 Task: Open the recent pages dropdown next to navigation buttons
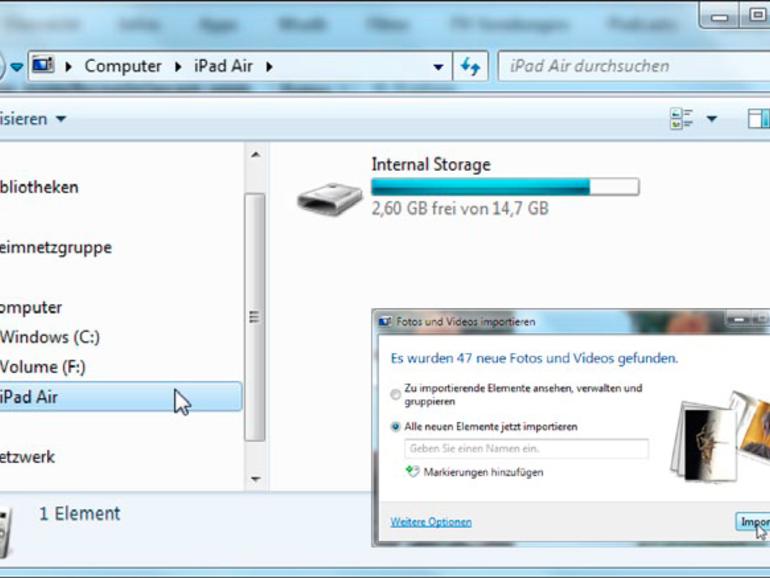point(17,67)
